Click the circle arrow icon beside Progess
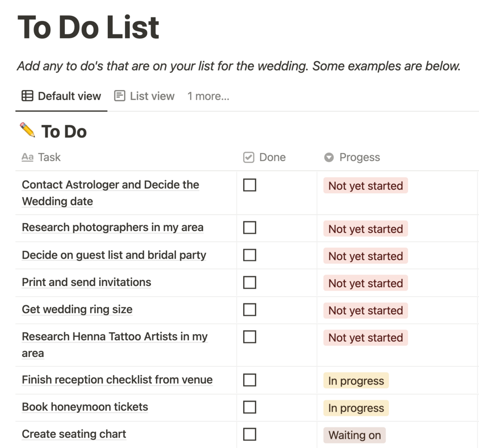The image size is (479, 448). pos(329,157)
